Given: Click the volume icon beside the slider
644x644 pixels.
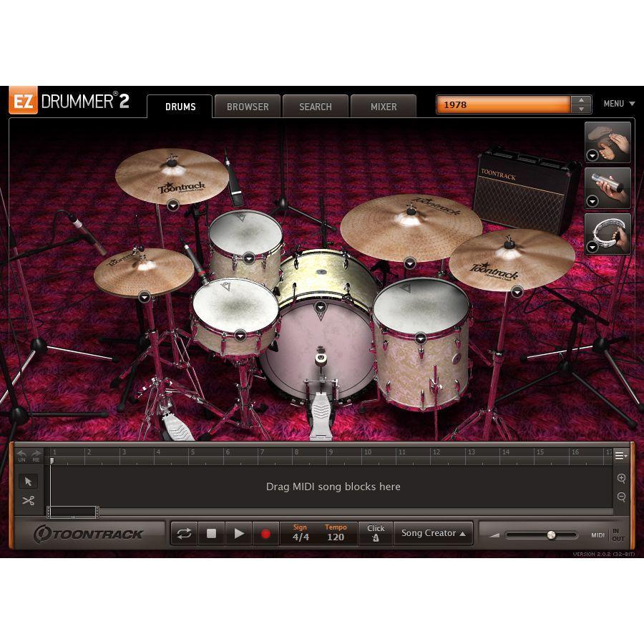Looking at the screenshot, I should click(x=494, y=535).
